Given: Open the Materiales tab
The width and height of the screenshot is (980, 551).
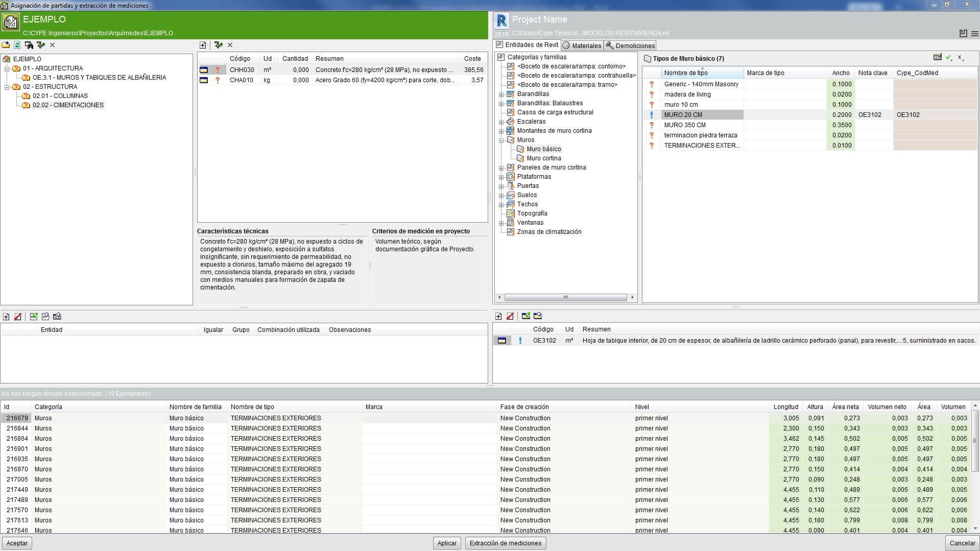Looking at the screenshot, I should coord(582,45).
